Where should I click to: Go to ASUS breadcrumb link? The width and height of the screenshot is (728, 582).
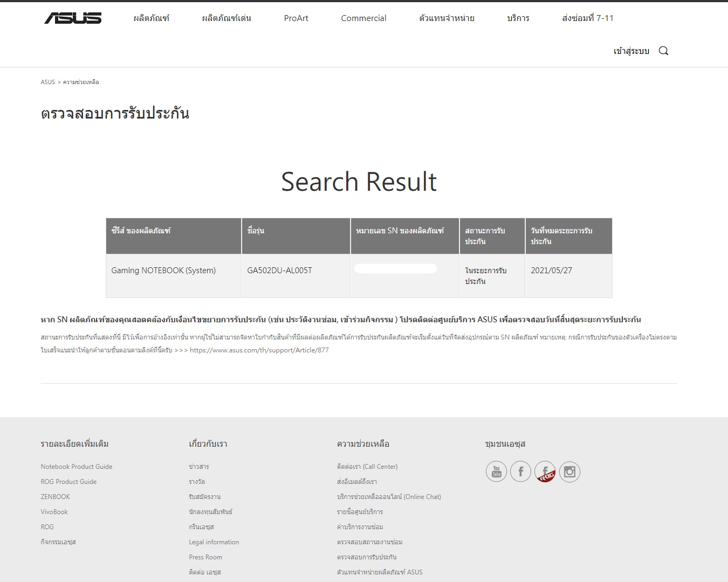(x=48, y=82)
